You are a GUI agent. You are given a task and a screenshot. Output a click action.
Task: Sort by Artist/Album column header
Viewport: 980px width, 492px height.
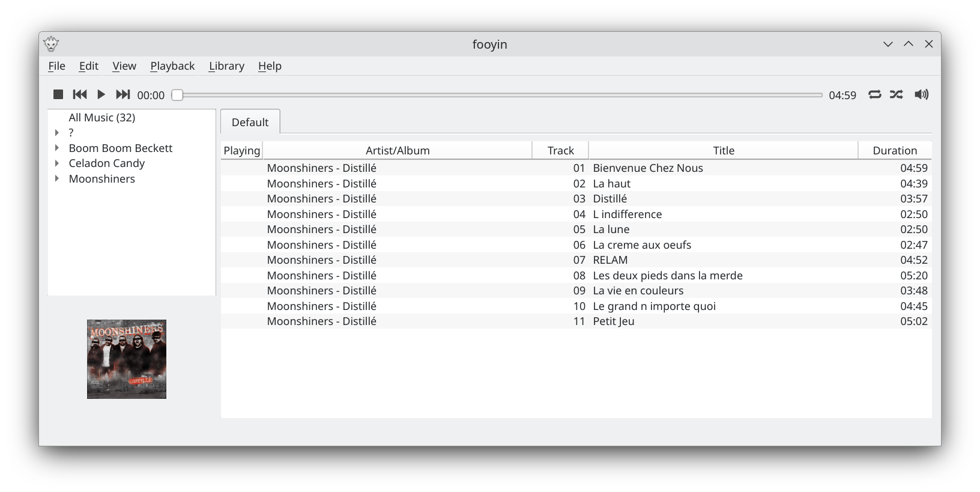click(x=398, y=151)
